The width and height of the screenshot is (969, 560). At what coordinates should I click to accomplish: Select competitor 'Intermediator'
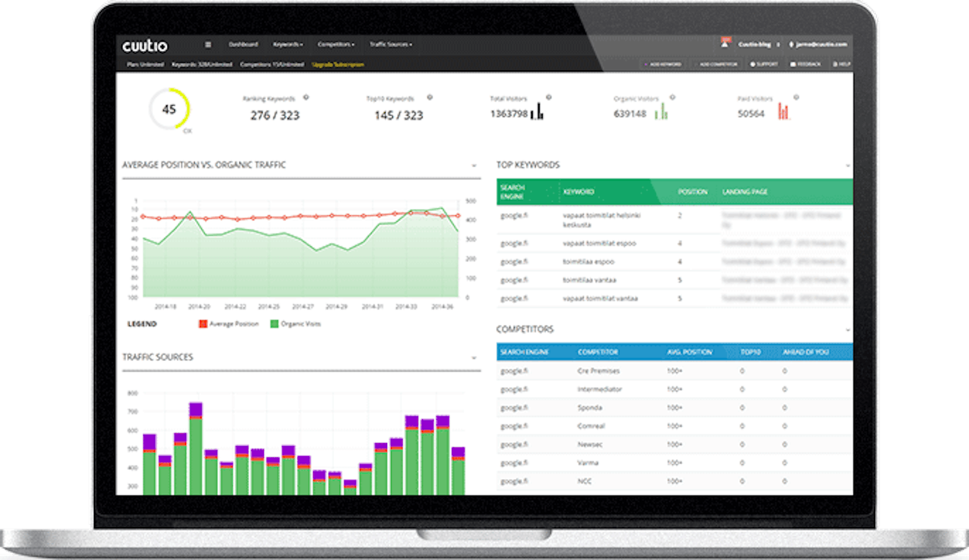pyautogui.click(x=599, y=390)
